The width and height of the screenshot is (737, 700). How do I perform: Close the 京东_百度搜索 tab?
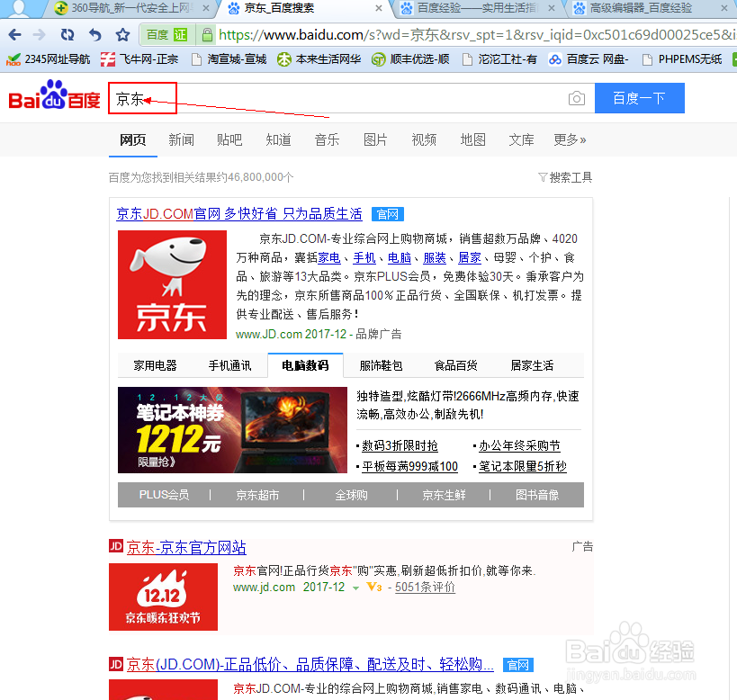[379, 8]
